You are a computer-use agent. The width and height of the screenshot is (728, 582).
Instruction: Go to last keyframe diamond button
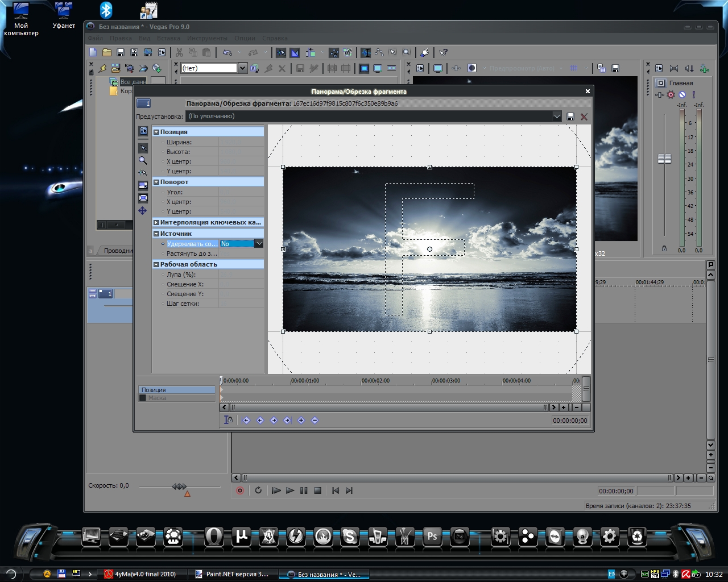[x=287, y=421]
